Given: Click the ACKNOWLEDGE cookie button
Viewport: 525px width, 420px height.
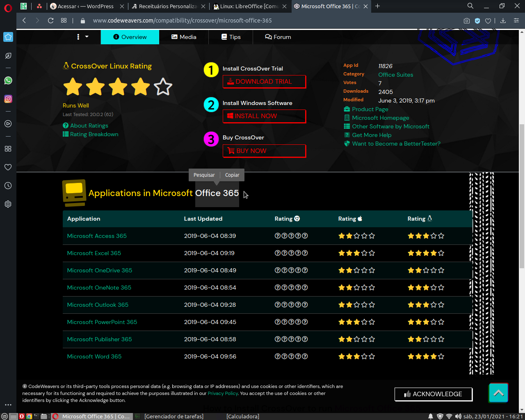Looking at the screenshot, I should coord(433,394).
